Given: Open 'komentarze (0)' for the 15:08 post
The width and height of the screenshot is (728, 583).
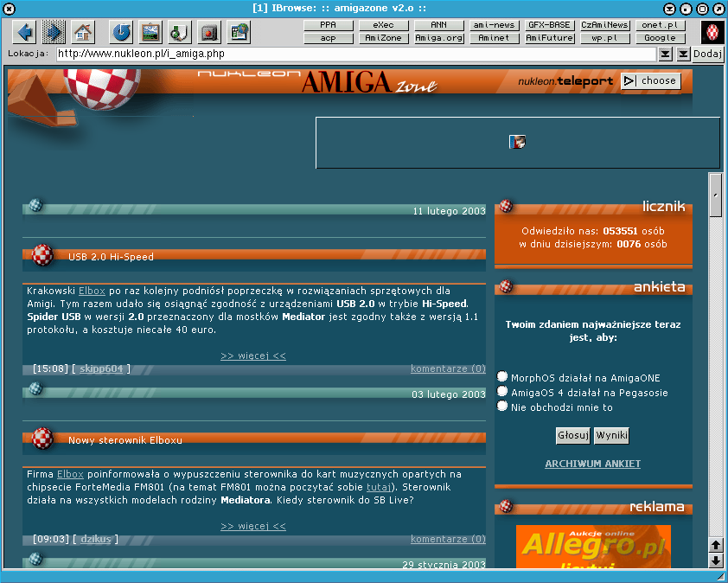Looking at the screenshot, I should (448, 368).
